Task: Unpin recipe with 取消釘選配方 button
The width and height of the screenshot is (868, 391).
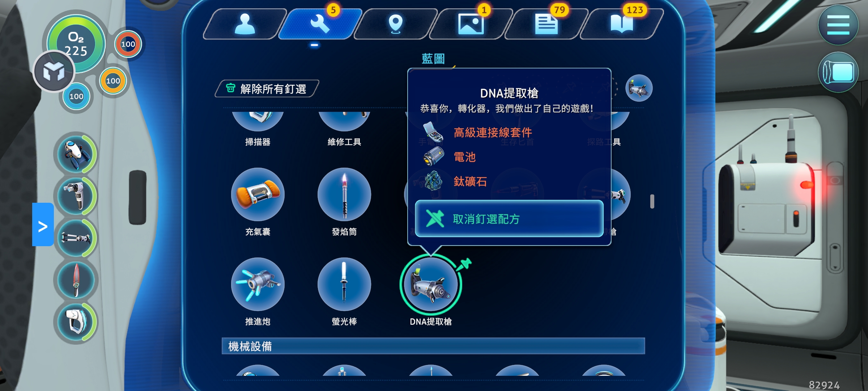Action: [509, 219]
